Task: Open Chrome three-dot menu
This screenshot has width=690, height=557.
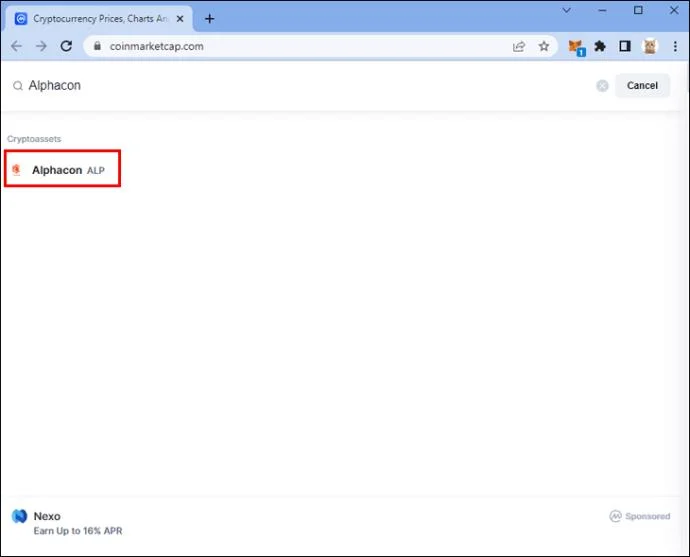Action: [675, 46]
